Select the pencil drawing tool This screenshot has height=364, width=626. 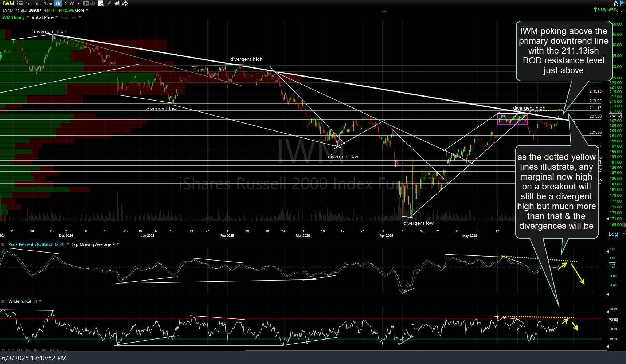point(109,3)
